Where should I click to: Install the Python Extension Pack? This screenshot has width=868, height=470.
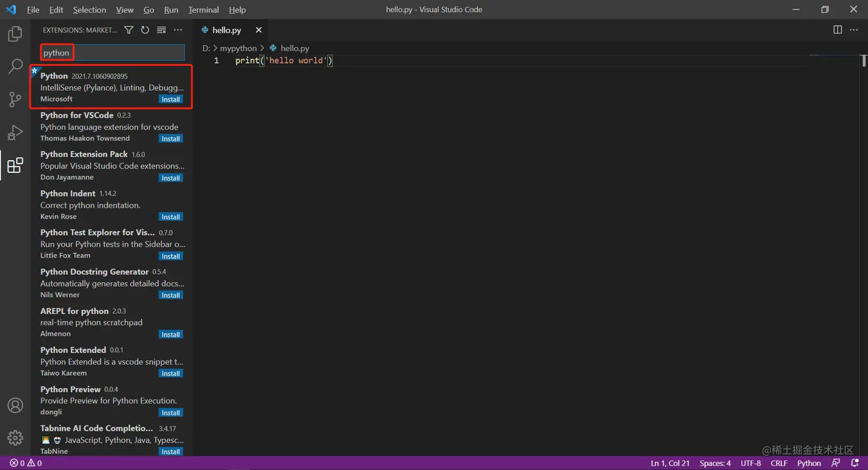click(x=170, y=178)
